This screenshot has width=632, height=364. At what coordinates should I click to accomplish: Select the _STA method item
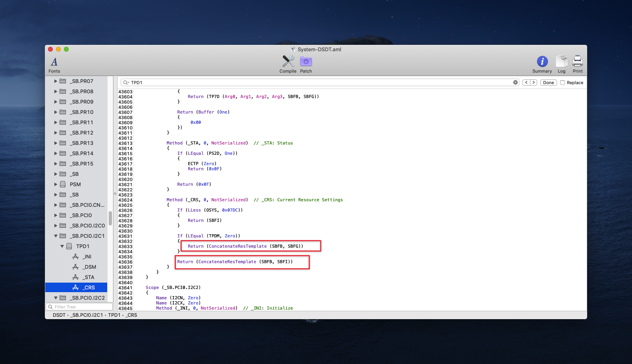[89, 277]
